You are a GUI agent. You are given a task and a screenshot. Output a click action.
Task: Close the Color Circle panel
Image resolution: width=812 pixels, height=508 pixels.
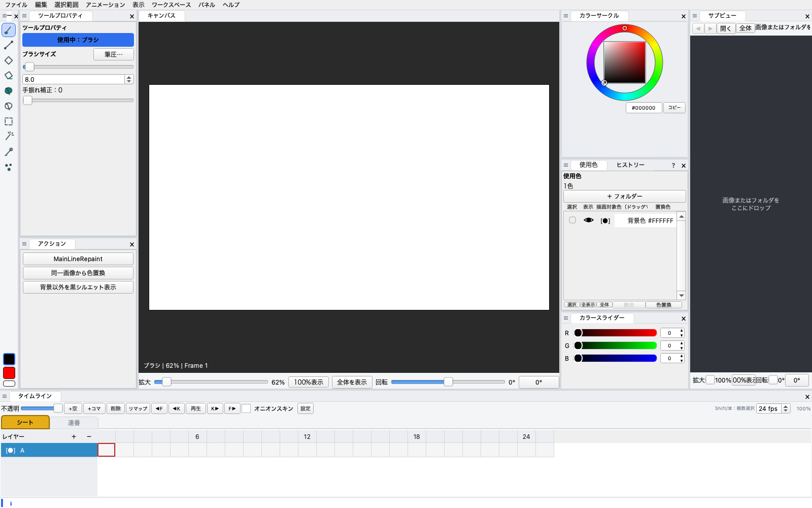pos(684,16)
